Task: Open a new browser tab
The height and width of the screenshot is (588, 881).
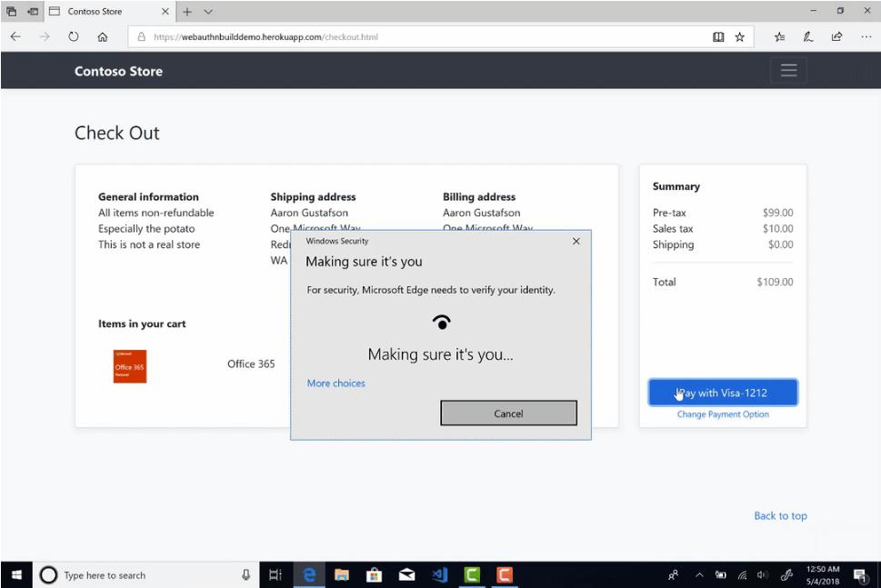Action: point(187,12)
